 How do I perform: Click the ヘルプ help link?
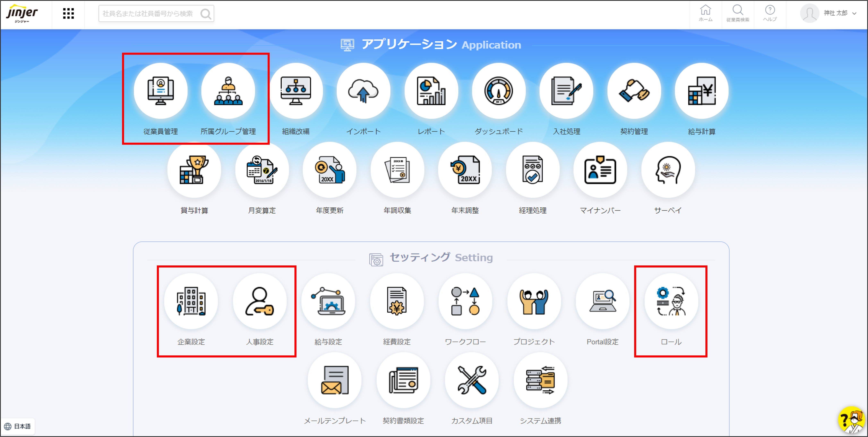(770, 14)
